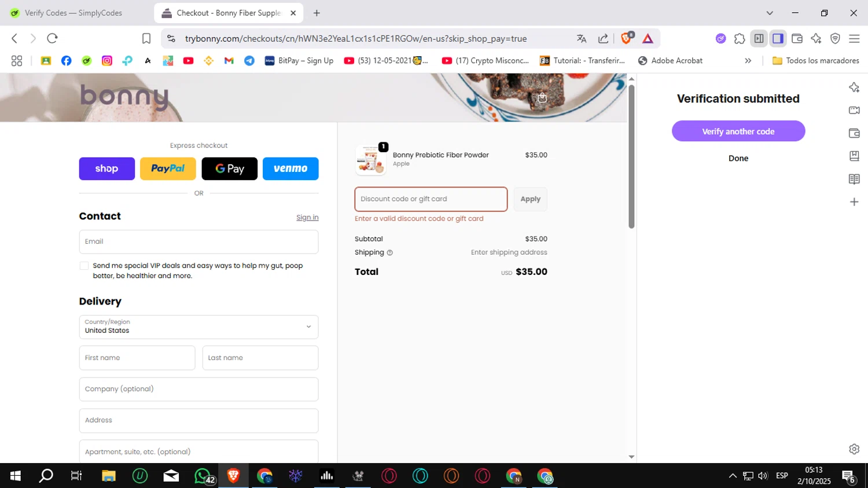
Task: Reload the checkout page
Action: click(52, 38)
